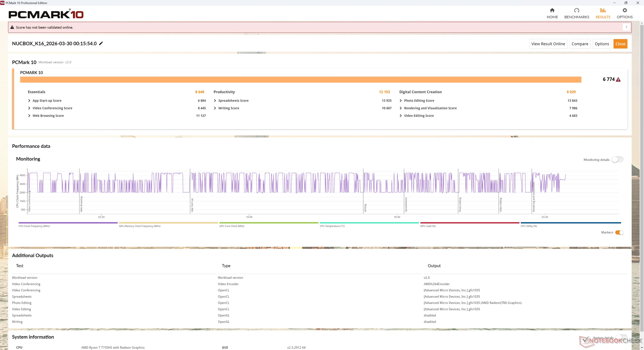644x350 pixels.
Task: Enable the Monitoring details toggle
Action: (x=617, y=160)
